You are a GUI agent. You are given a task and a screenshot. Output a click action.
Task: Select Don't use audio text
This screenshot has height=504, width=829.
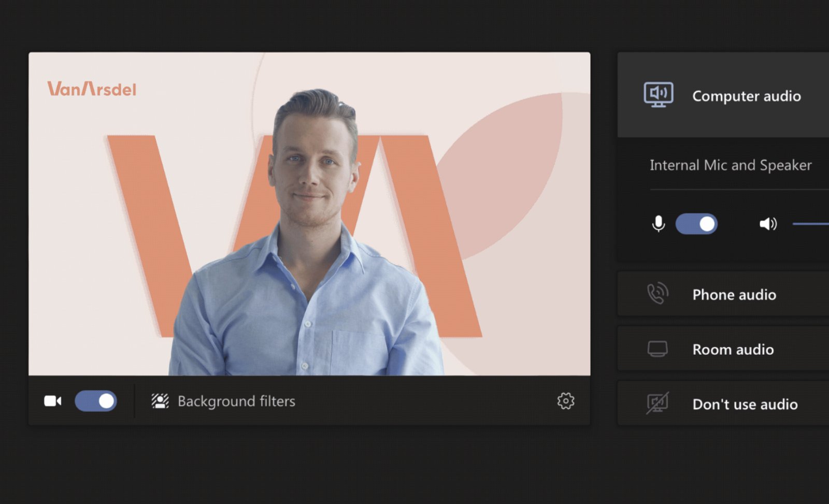(x=745, y=405)
